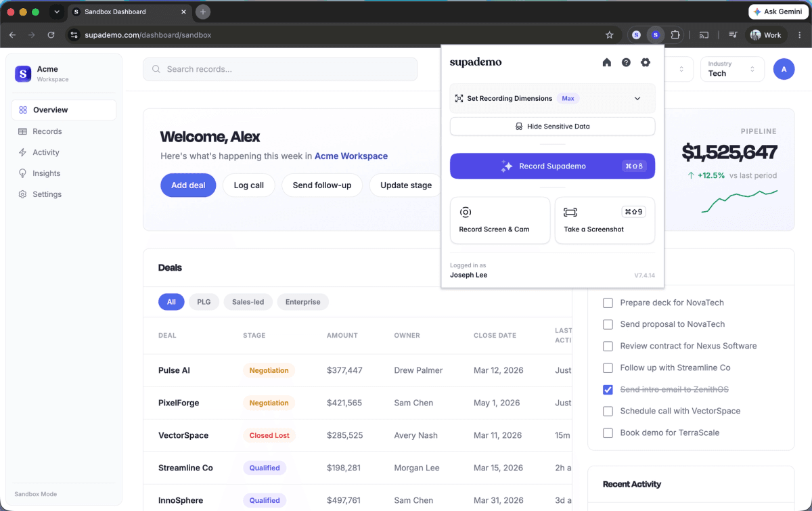
Task: Open the Chrome three-dot menu
Action: click(x=799, y=35)
